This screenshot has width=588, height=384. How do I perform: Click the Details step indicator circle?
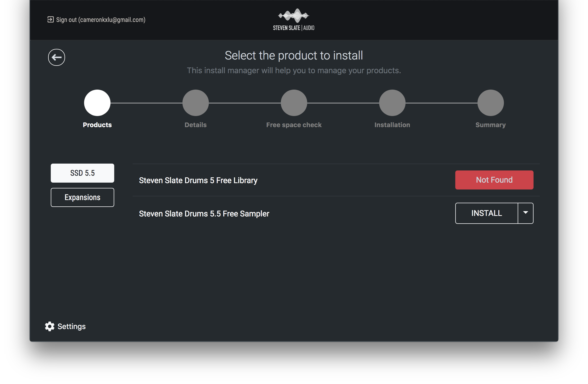(x=195, y=103)
